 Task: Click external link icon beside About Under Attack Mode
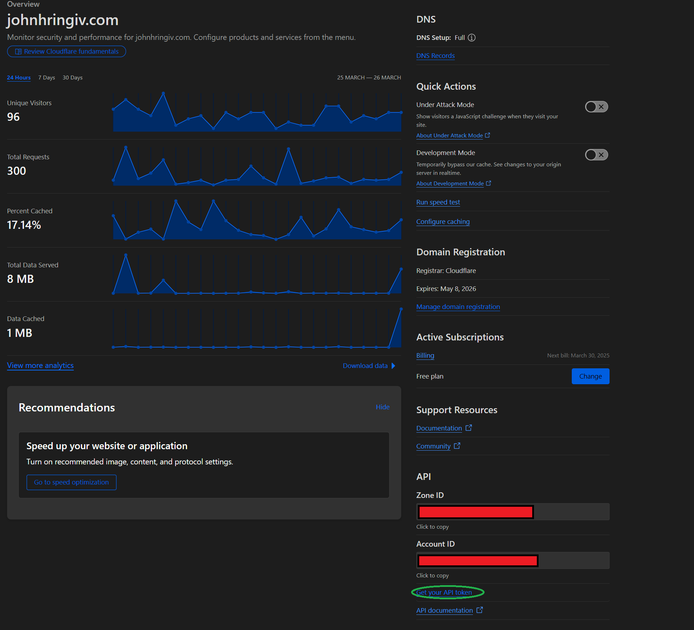tap(488, 135)
